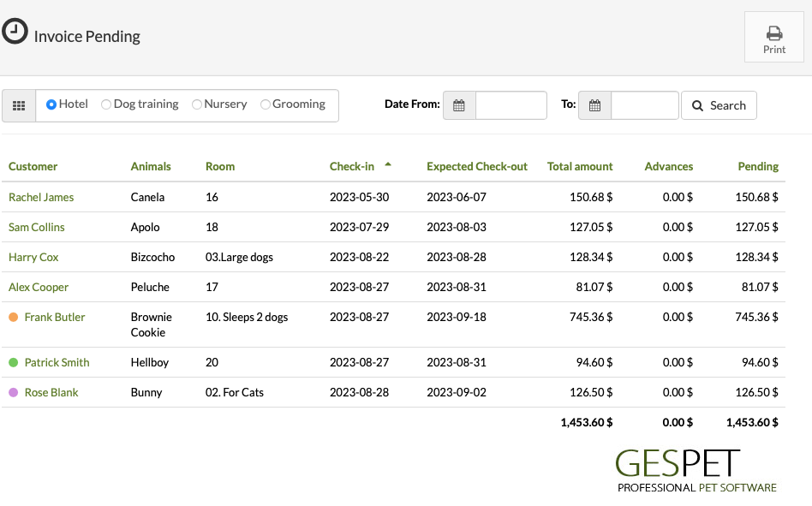Click the animal name Peluche
This screenshot has width=812, height=506.
150,287
